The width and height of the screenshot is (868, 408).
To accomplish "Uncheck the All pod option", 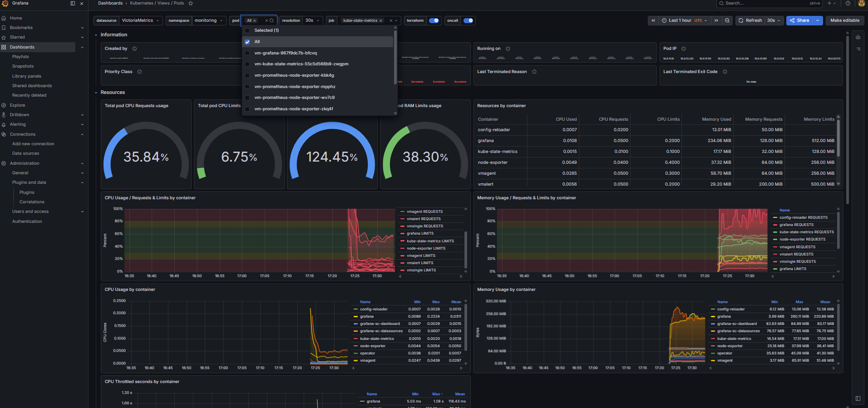I will [x=247, y=42].
